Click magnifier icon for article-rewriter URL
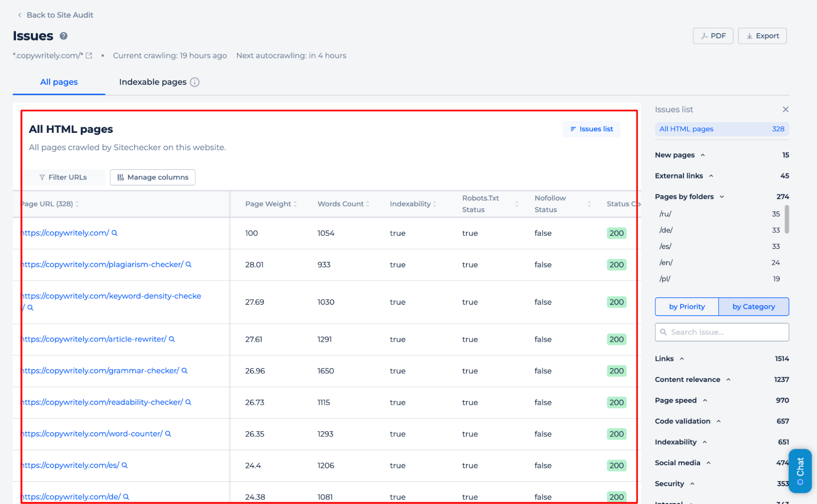The height and width of the screenshot is (504, 817). (172, 339)
